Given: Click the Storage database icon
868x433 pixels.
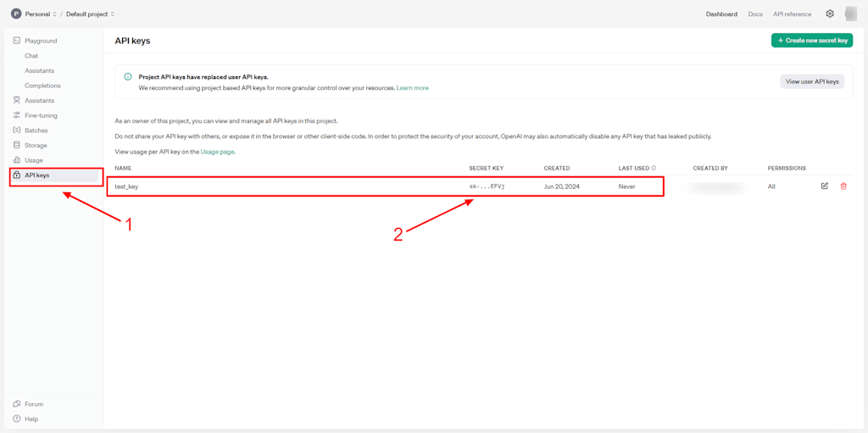Looking at the screenshot, I should (17, 146).
